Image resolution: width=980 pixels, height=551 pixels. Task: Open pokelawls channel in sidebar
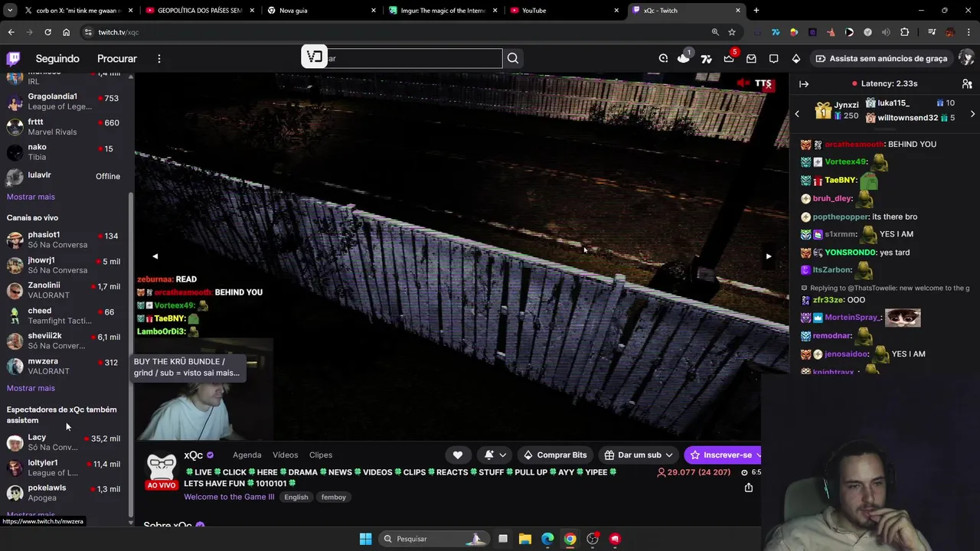point(65,492)
